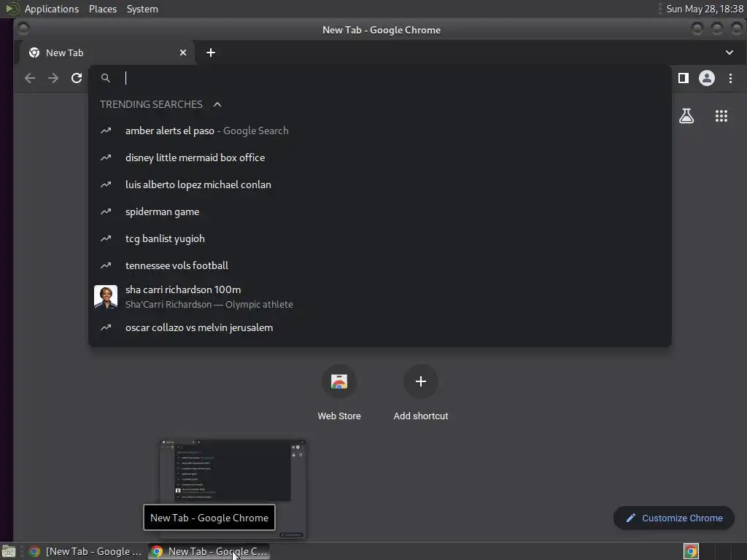Open the Applications menu

(x=52, y=9)
